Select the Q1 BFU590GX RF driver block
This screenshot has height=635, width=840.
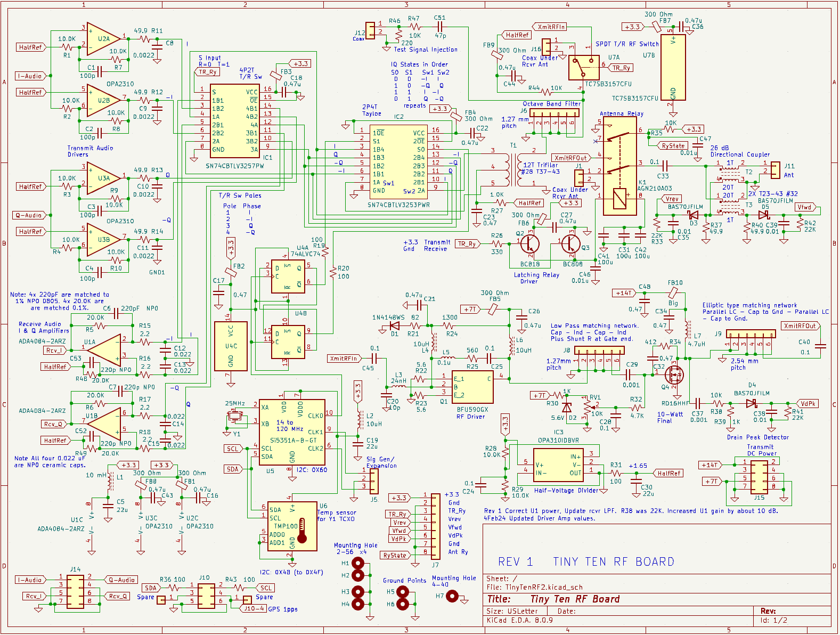click(472, 387)
